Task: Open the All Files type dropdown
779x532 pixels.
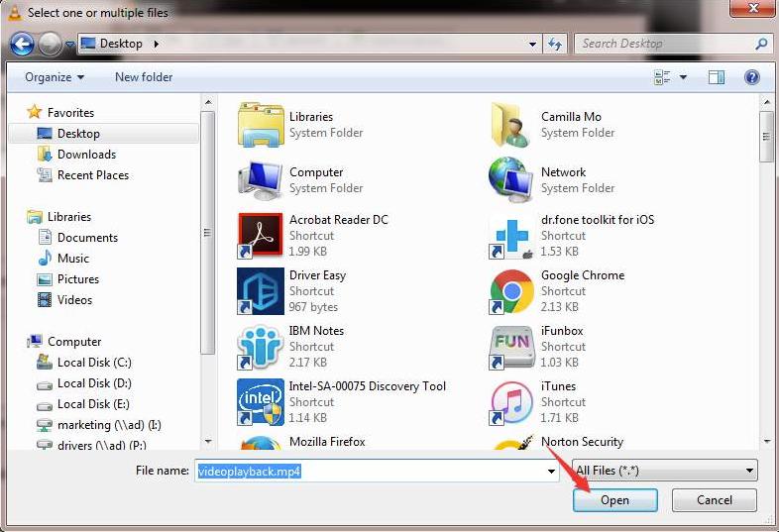Action: (665, 471)
